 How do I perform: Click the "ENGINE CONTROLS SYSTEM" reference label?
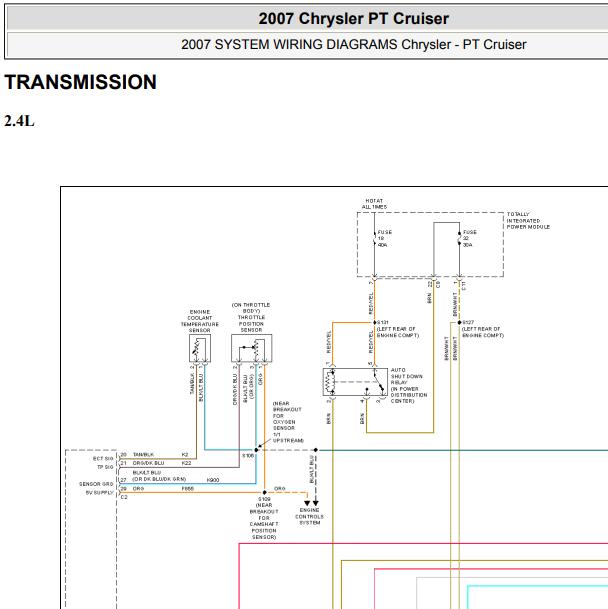pos(309,517)
